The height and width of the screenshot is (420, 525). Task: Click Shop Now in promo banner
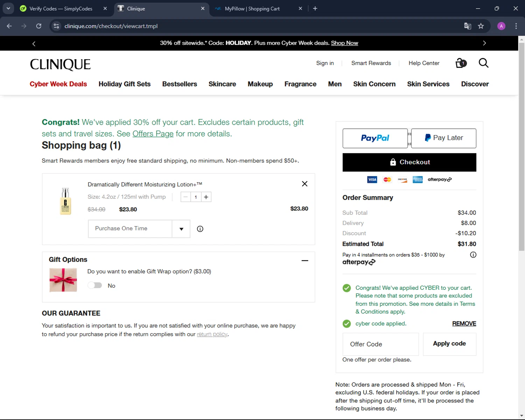344,43
